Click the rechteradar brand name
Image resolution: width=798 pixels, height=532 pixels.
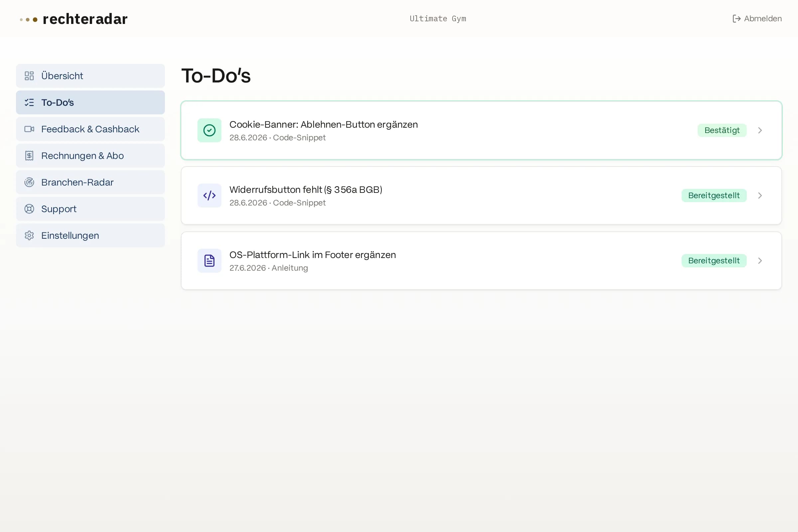85,19
